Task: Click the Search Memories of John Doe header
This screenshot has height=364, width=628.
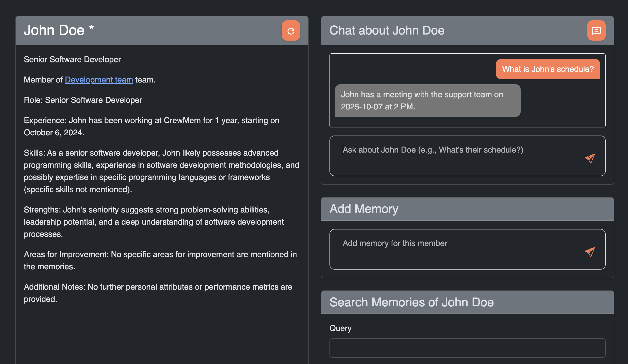Action: coord(411,302)
